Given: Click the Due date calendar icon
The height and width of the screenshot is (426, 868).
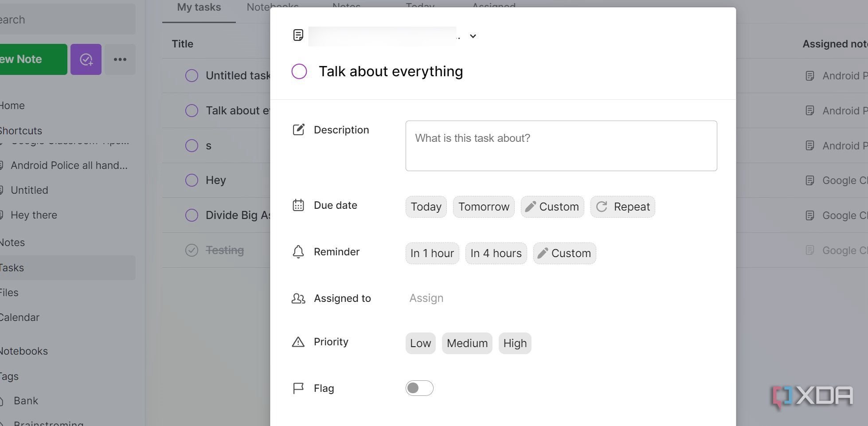Looking at the screenshot, I should [x=298, y=205].
